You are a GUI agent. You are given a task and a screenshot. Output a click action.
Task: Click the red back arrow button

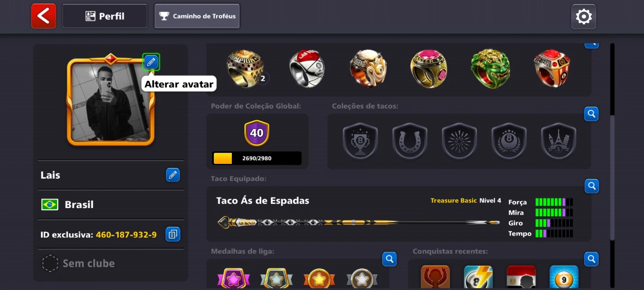(44, 16)
